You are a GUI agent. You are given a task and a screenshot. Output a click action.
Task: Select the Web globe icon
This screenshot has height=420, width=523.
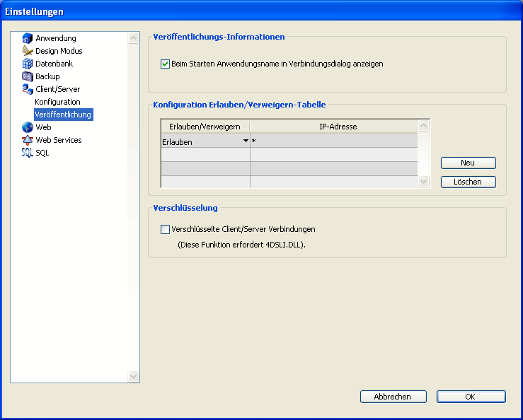[x=28, y=127]
